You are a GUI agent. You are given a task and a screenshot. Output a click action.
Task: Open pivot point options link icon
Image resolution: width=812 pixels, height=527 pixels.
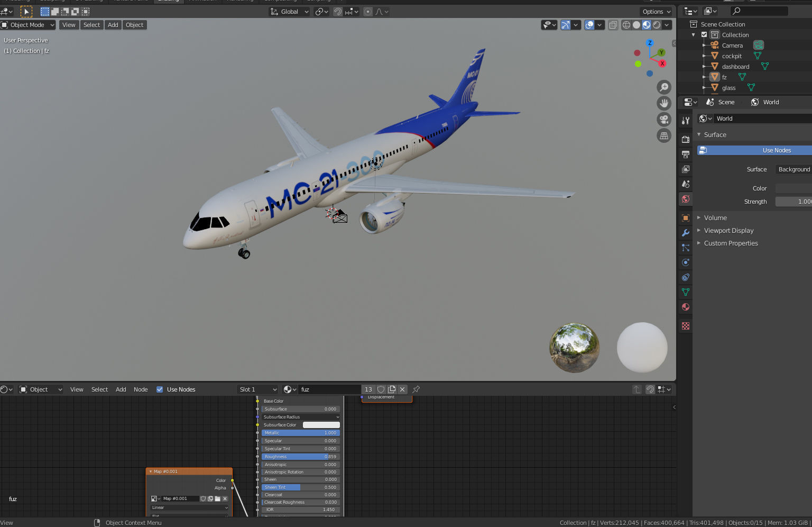click(321, 12)
